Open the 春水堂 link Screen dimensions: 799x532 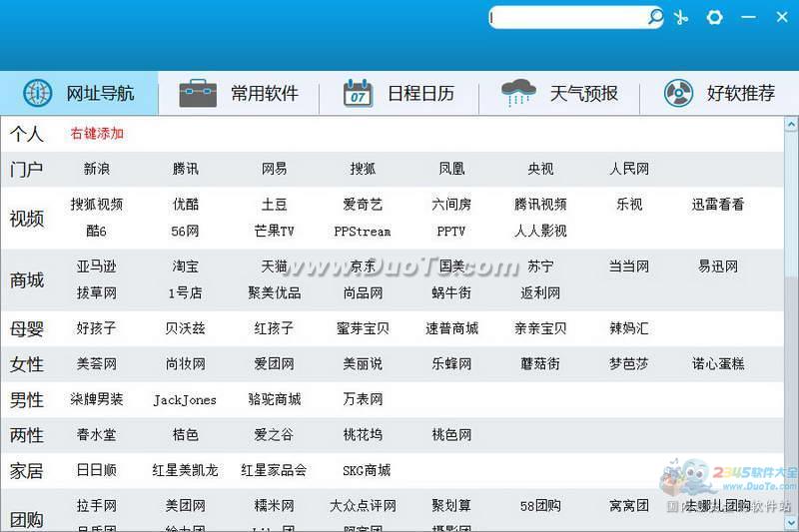[x=96, y=435]
